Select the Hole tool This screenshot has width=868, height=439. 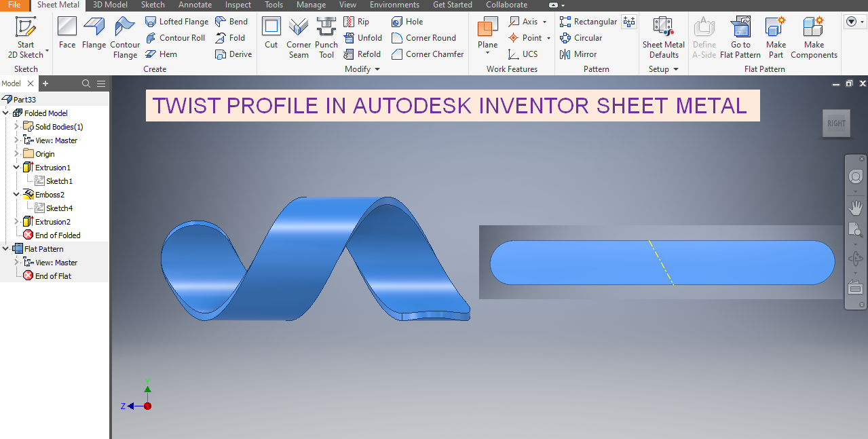pyautogui.click(x=407, y=22)
